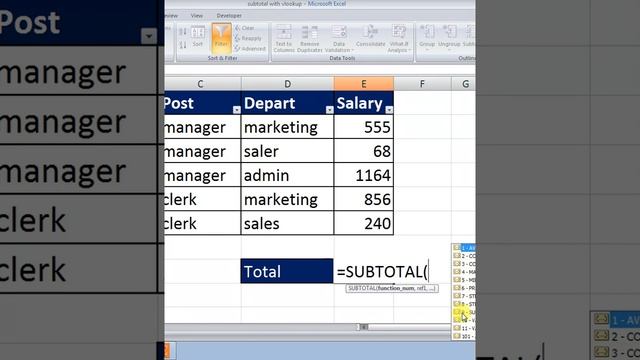
Task: Open the Depart column filter dropdown
Action: 329,109
